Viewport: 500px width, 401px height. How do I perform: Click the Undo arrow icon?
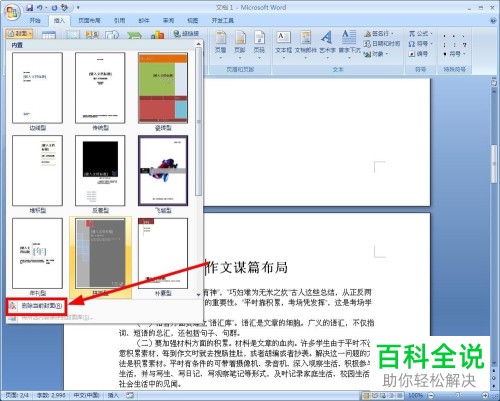pyautogui.click(x=40, y=7)
